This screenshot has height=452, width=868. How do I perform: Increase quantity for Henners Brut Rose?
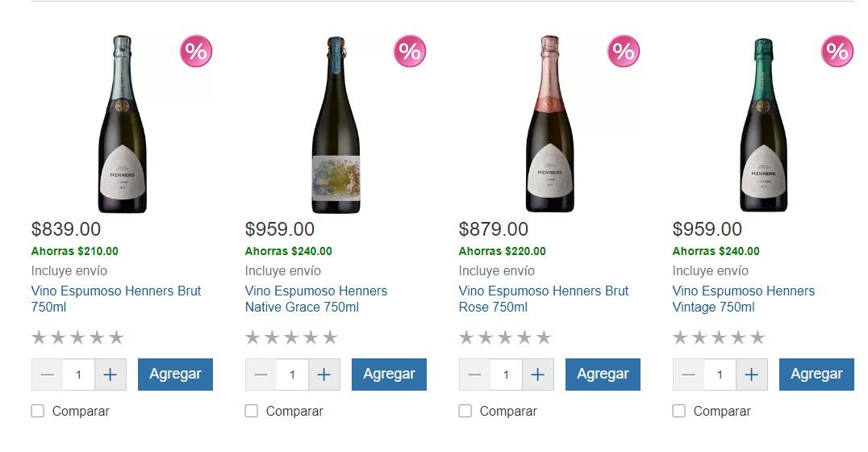[538, 375]
